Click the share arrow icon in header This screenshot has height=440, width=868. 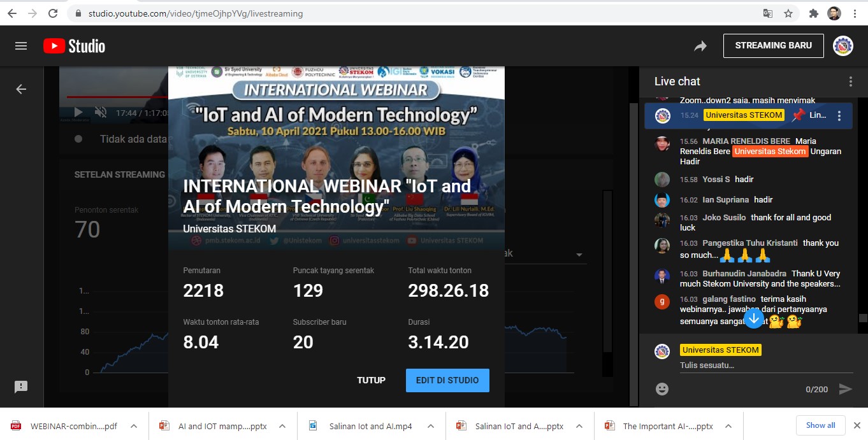tap(700, 46)
